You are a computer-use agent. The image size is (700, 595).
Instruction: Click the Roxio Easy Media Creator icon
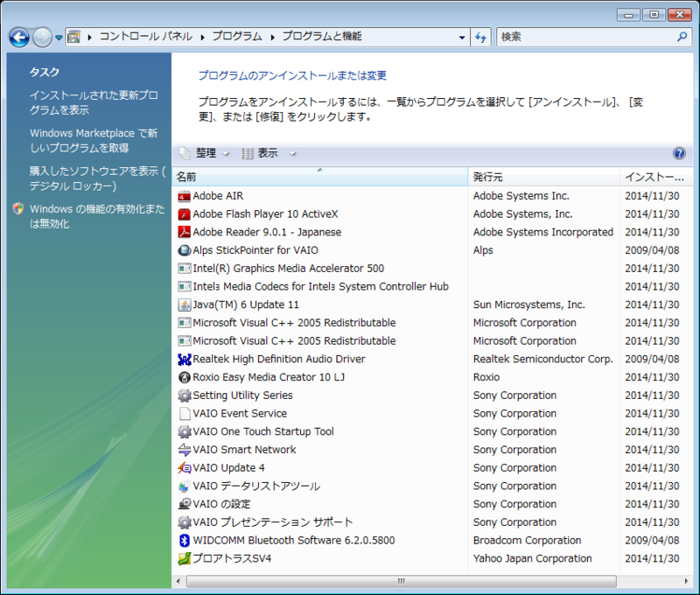(184, 377)
